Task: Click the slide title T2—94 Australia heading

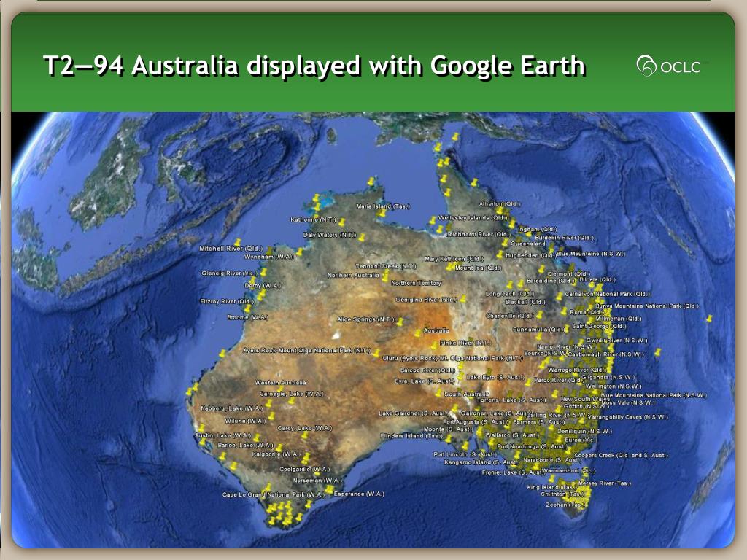Action: [314, 65]
